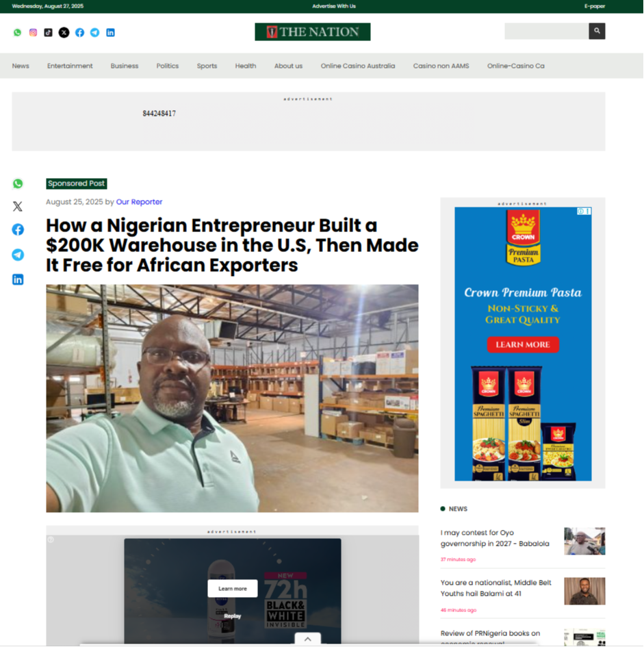Click The Nation logo
The image size is (644, 647).
(312, 31)
